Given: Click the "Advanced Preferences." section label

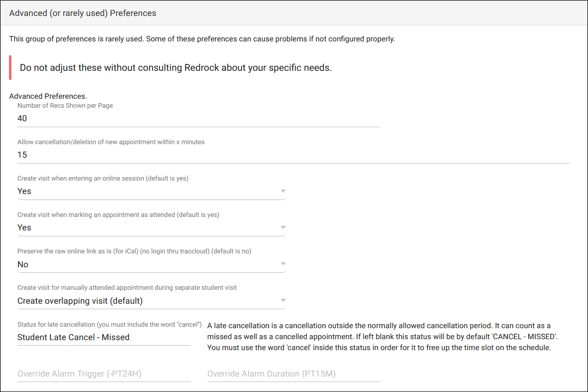Looking at the screenshot, I should (x=48, y=96).
